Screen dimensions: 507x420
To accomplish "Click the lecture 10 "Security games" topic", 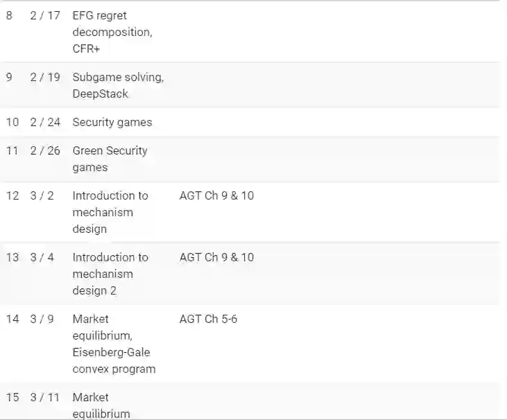I will pos(112,122).
